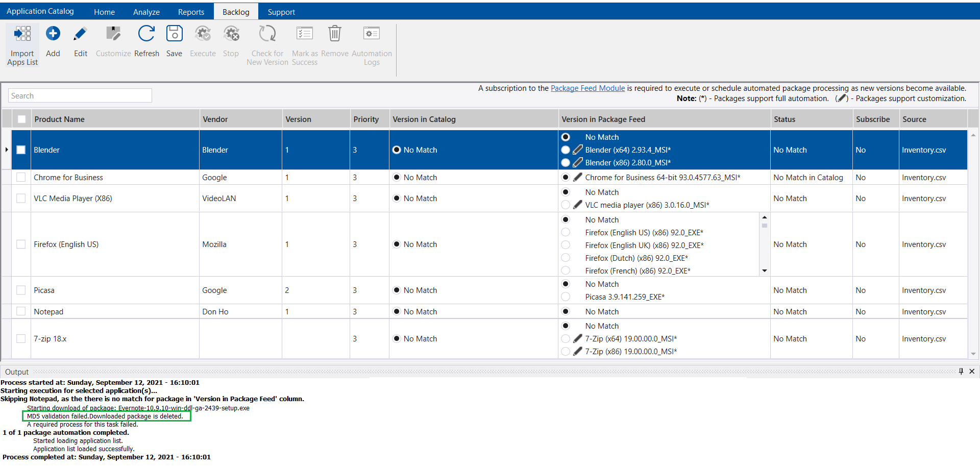Select Blender (x64) 2.93.4_MSI radio button
This screenshot has height=468, width=980.
point(566,150)
